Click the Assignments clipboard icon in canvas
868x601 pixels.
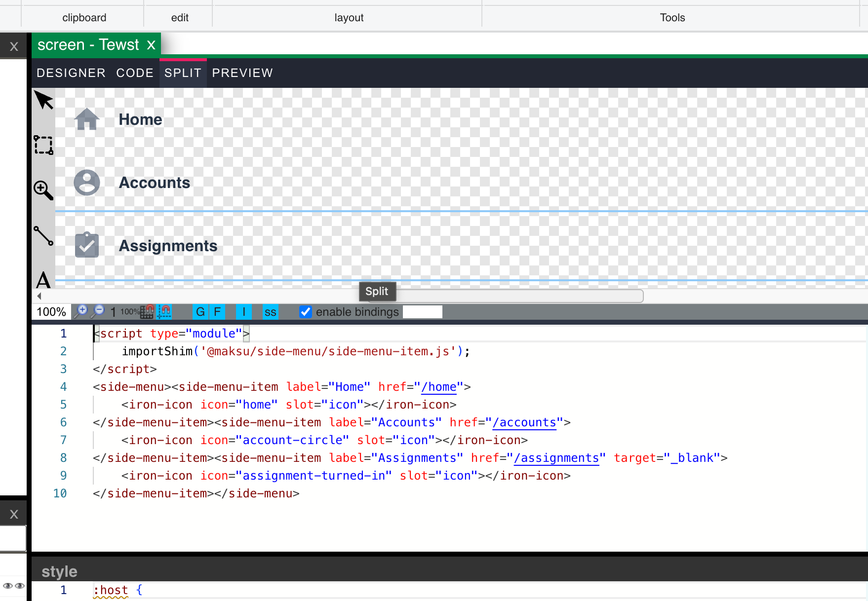[87, 245]
